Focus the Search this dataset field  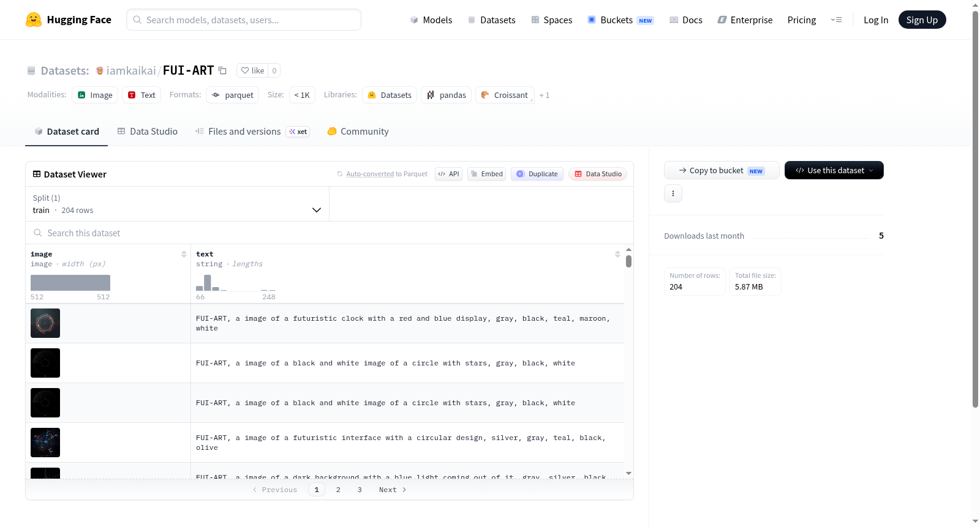click(330, 233)
